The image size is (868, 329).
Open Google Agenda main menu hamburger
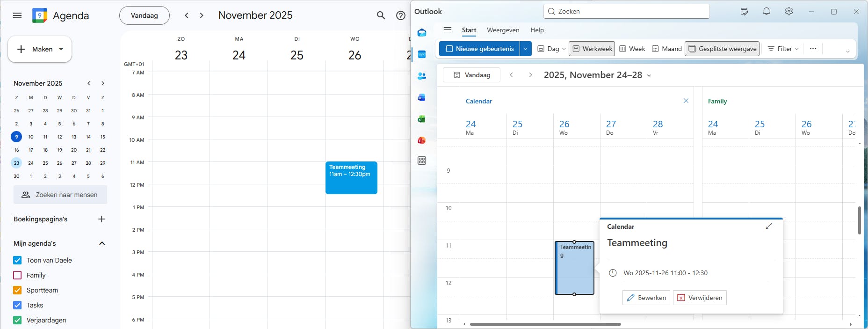tap(17, 15)
